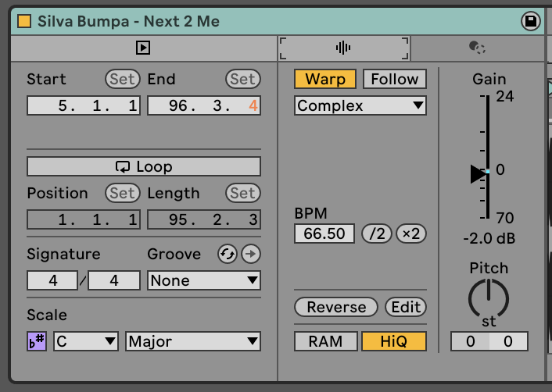Open the envelopes tab icon
The height and width of the screenshot is (392, 552).
coord(477,48)
